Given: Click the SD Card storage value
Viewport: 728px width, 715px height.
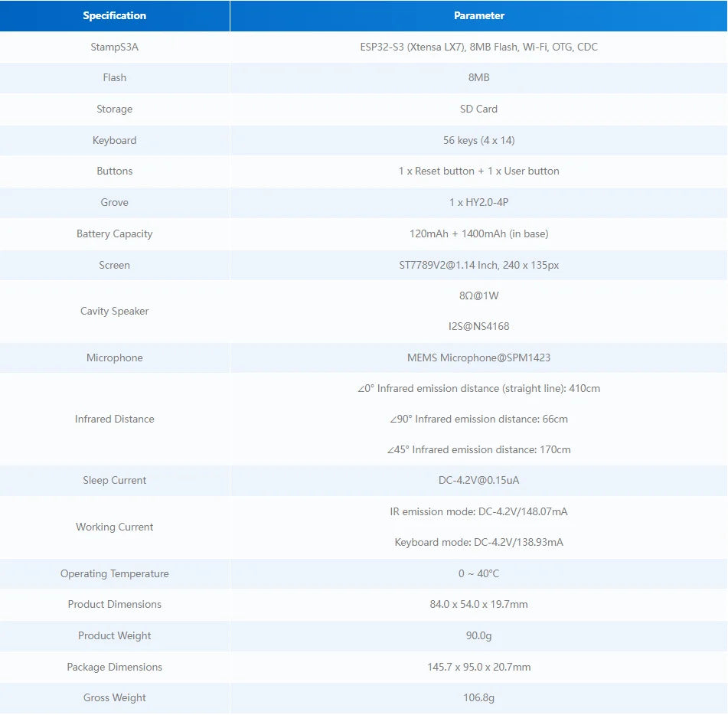Looking at the screenshot, I should 478,109.
